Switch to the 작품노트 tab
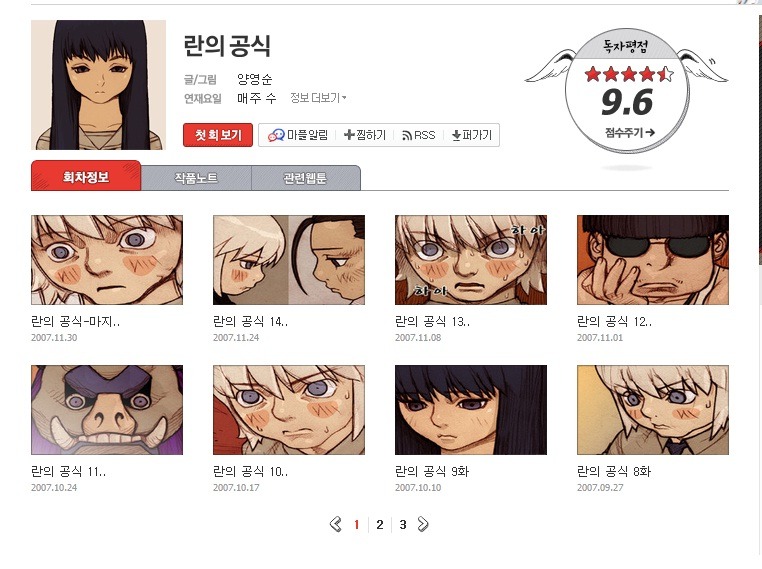Viewport: 762px width, 569px height. [x=196, y=178]
